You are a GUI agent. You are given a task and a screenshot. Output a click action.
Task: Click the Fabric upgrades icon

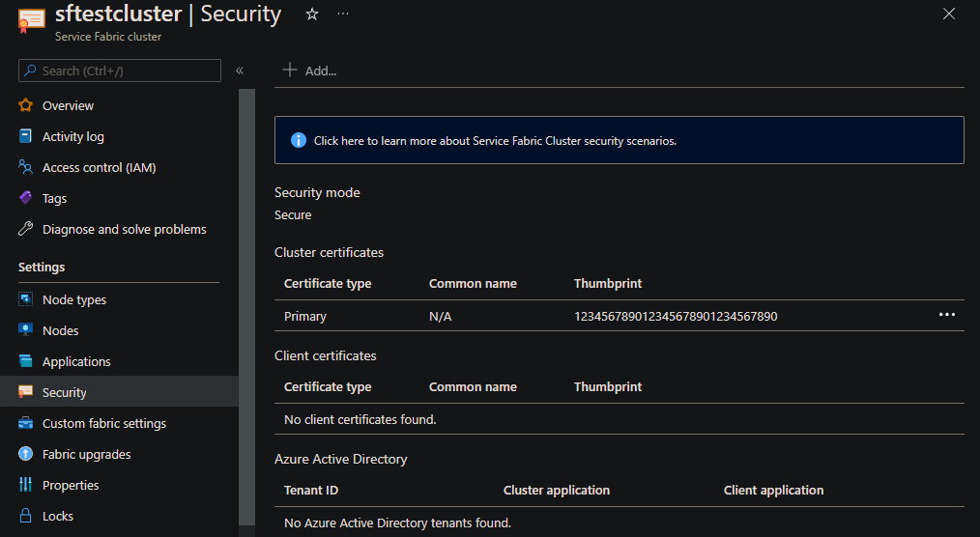coord(26,454)
